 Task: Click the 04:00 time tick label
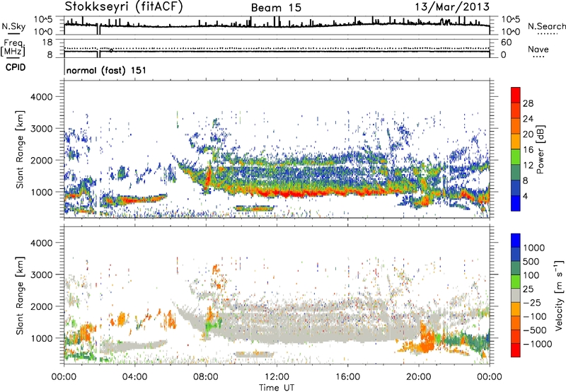pos(134,377)
